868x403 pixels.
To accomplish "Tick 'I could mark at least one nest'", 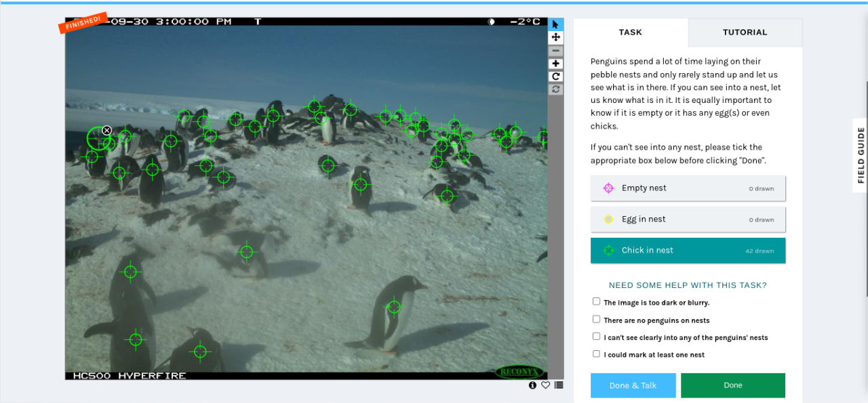I will click(x=596, y=354).
